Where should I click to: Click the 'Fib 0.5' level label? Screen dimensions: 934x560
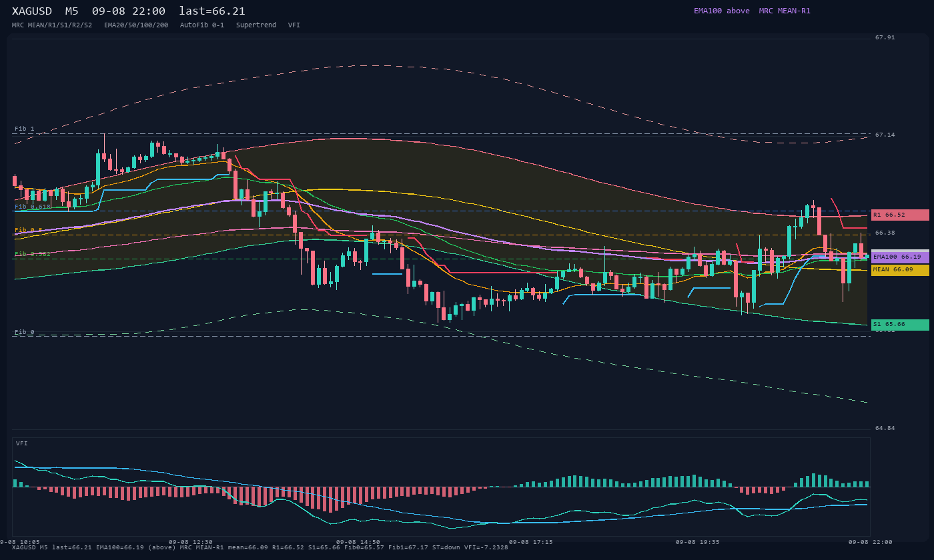(x=29, y=230)
